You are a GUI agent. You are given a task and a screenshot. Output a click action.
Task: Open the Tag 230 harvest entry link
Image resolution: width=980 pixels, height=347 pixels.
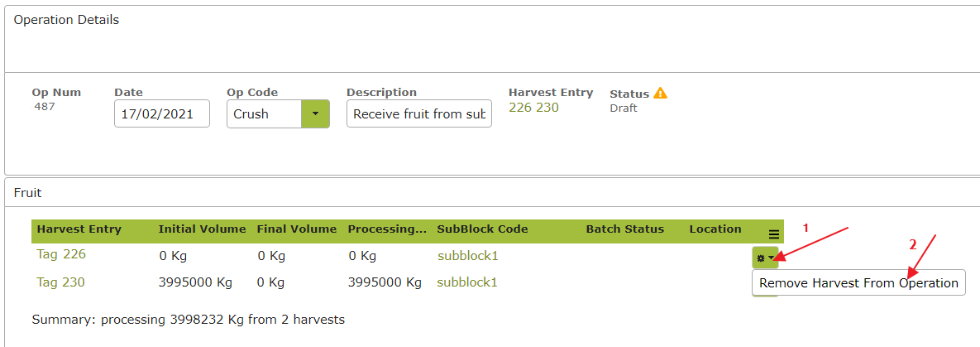click(x=61, y=282)
